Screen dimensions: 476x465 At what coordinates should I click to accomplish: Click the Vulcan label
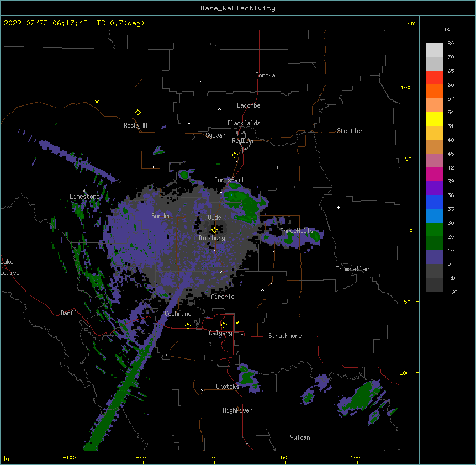pos(300,437)
